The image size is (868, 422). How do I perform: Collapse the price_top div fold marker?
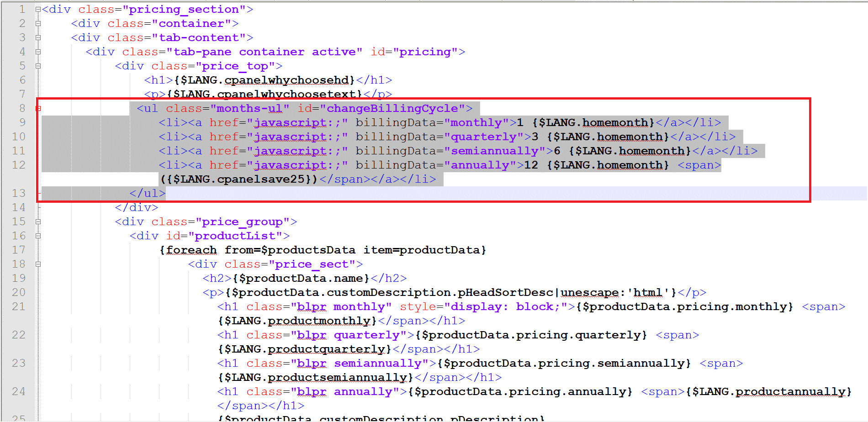pyautogui.click(x=38, y=66)
